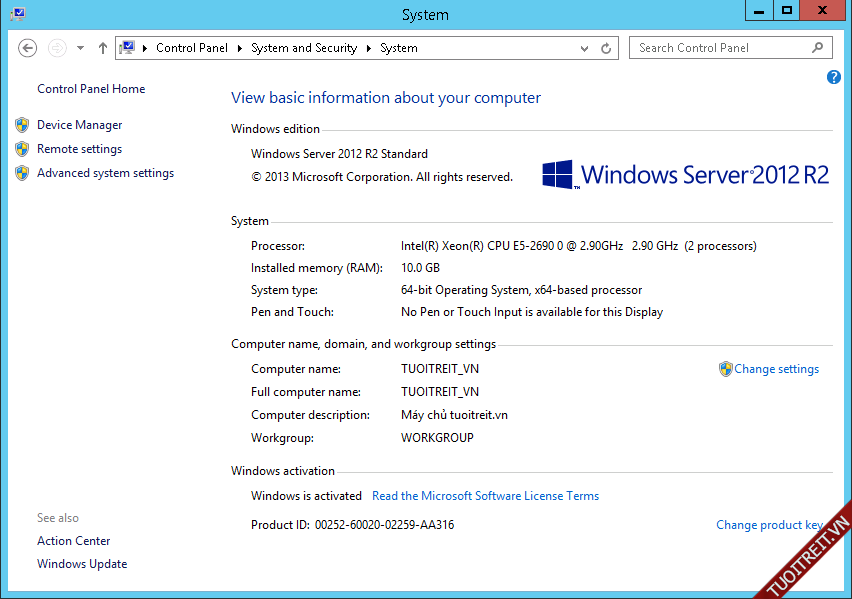Click the Search Control Panel field
Screen dimensions: 852x599
[718, 48]
